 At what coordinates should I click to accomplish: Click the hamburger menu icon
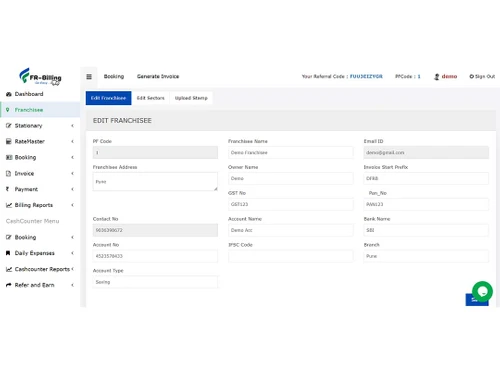[89, 77]
